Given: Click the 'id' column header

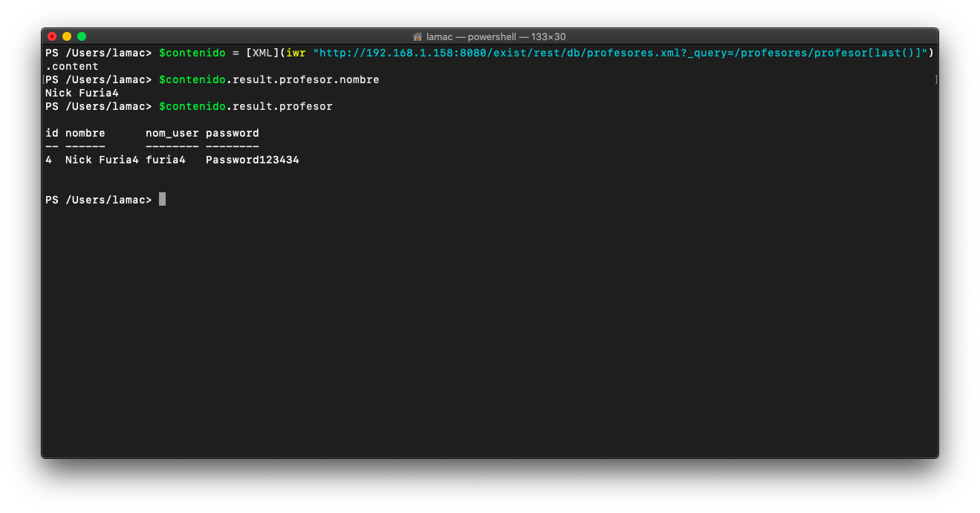Looking at the screenshot, I should (x=52, y=133).
